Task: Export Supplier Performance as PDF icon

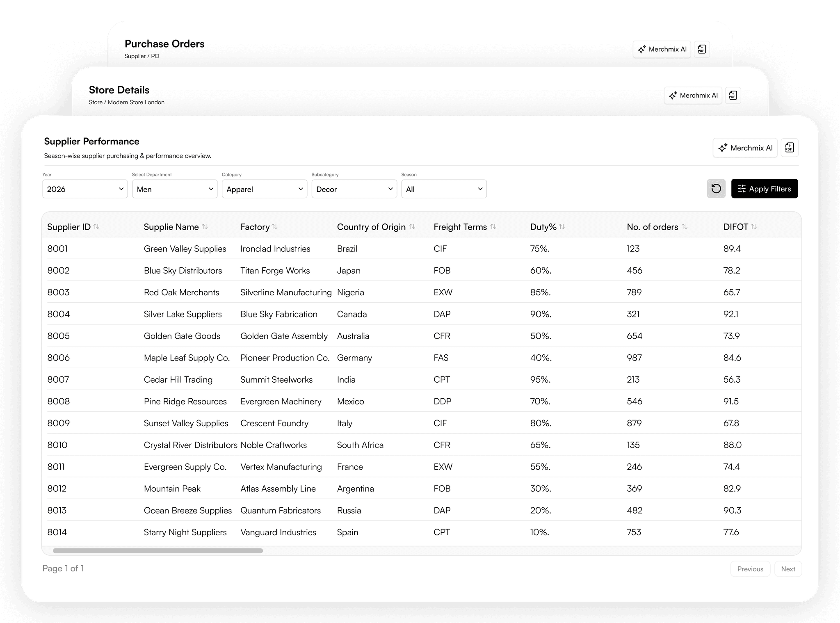Action: coord(789,148)
